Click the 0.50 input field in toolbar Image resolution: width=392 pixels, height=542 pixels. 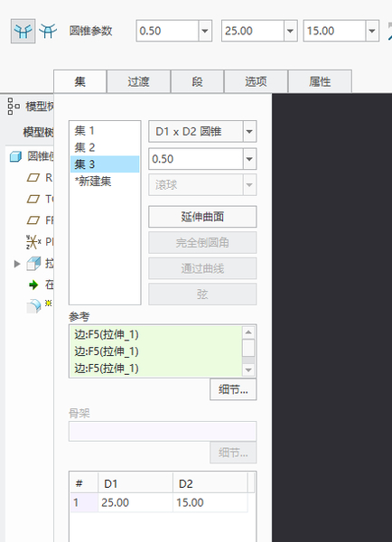167,31
